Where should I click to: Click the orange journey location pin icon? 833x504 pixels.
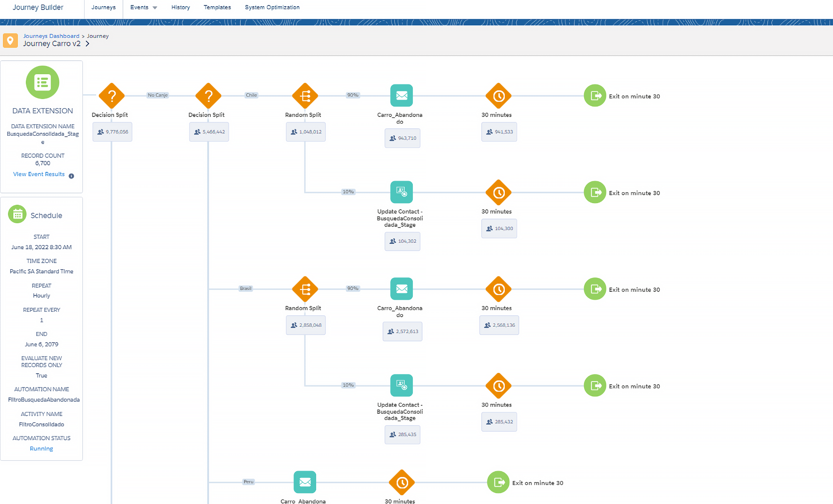coord(10,40)
